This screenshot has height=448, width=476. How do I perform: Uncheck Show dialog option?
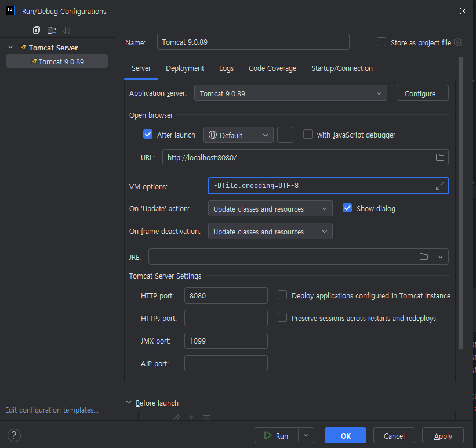click(x=347, y=208)
